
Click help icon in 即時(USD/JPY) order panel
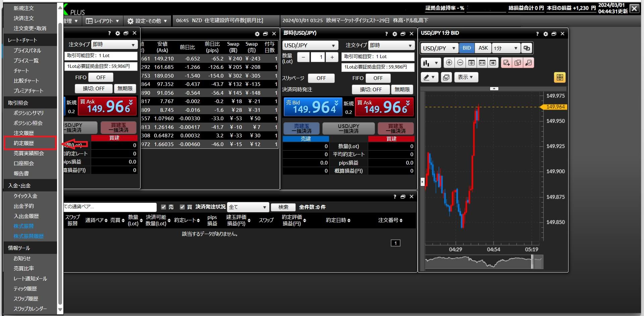(x=386, y=34)
